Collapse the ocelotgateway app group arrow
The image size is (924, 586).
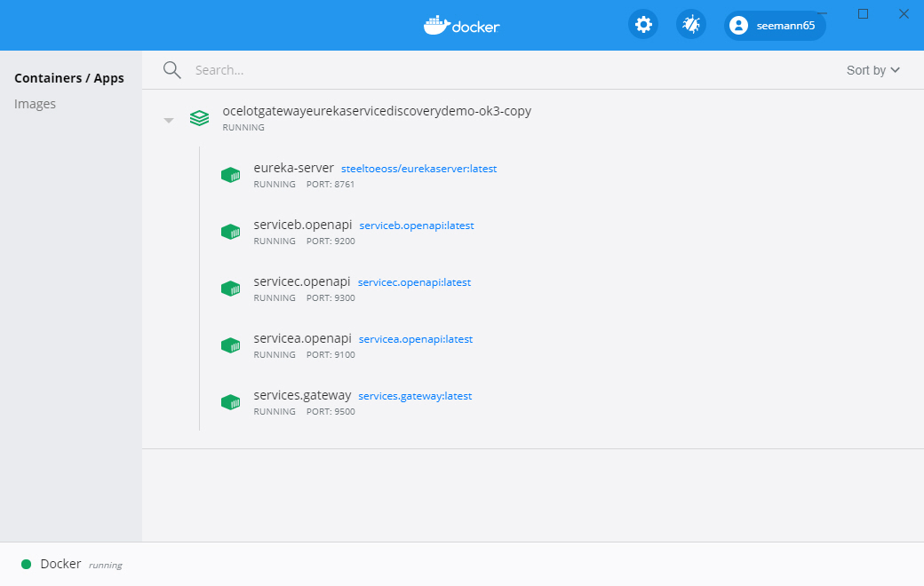coord(169,120)
